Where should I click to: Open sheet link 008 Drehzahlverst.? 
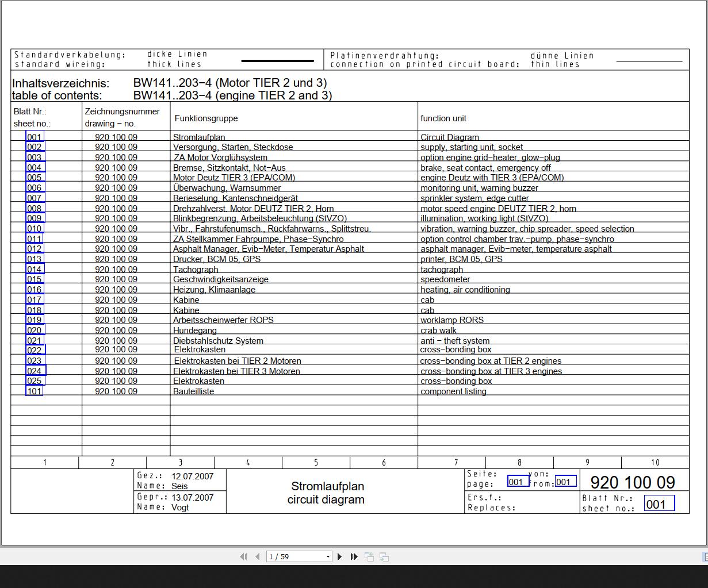(x=35, y=208)
